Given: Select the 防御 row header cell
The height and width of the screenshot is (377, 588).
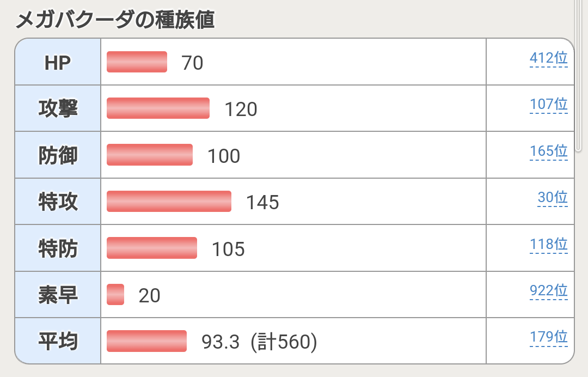Looking at the screenshot, I should (x=58, y=156).
